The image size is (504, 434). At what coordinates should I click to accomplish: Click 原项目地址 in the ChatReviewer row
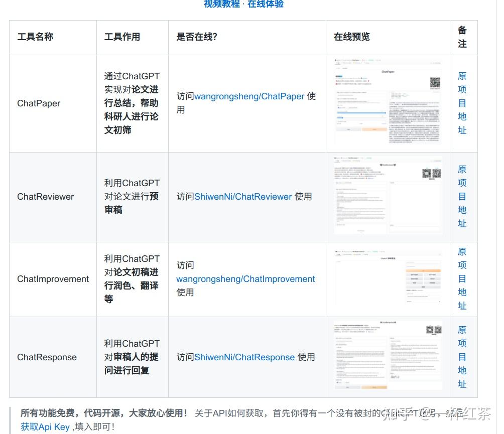click(462, 196)
